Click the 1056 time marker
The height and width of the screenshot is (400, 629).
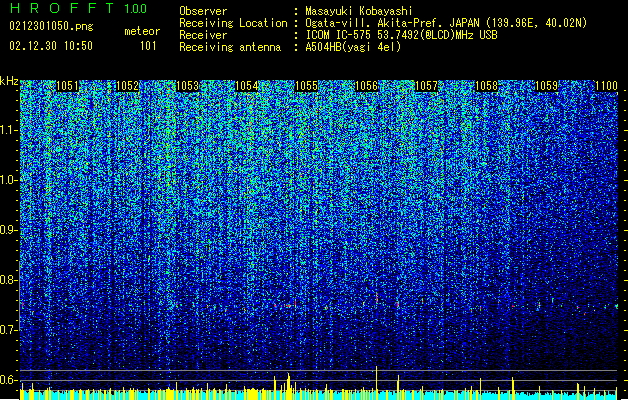(367, 86)
